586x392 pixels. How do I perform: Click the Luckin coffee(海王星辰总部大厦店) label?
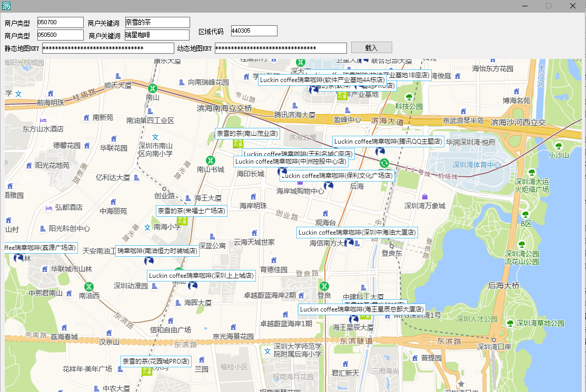pos(361,309)
